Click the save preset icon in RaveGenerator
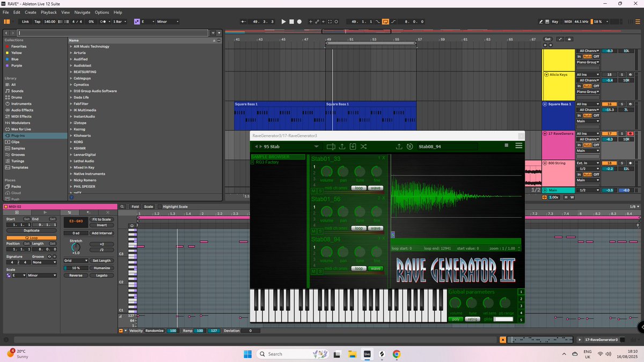Viewport: 644px width, 362px height. (353, 146)
